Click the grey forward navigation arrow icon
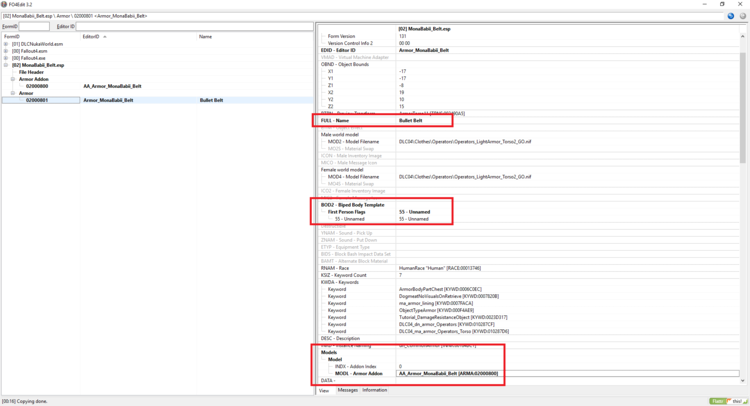This screenshot has width=750, height=406. point(743,16)
